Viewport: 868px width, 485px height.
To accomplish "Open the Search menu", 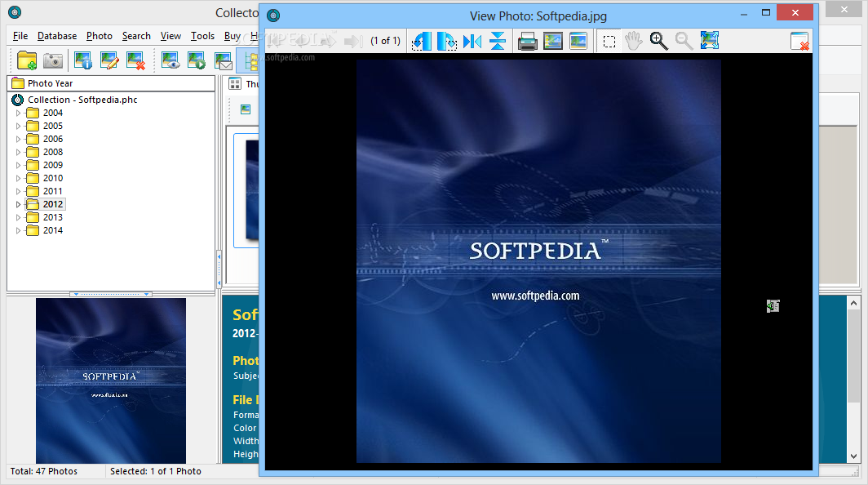I will pos(136,36).
